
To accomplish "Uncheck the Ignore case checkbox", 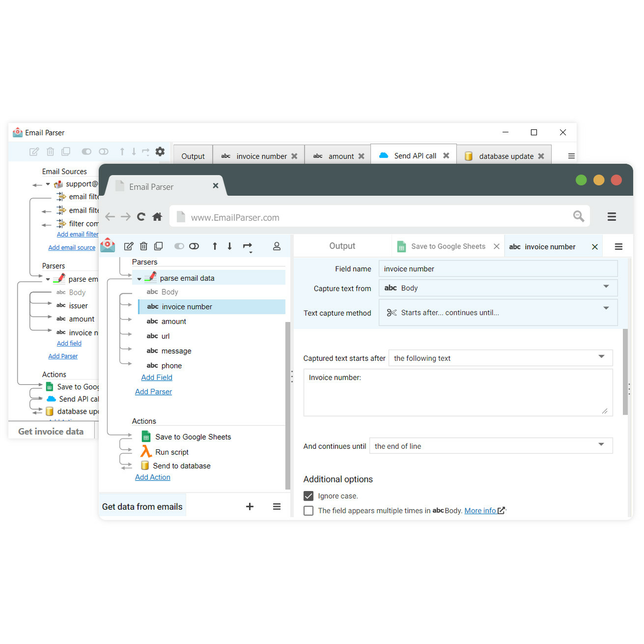I will (308, 496).
